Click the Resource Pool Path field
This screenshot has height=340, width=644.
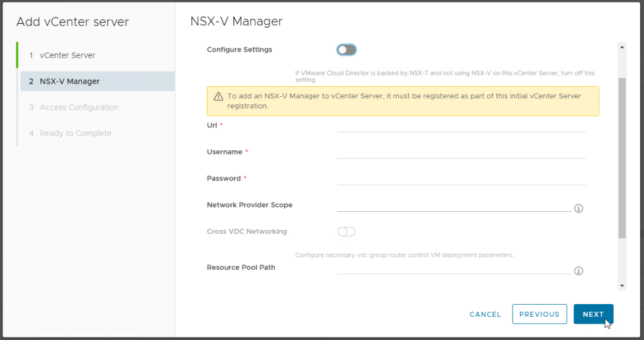[x=453, y=267]
